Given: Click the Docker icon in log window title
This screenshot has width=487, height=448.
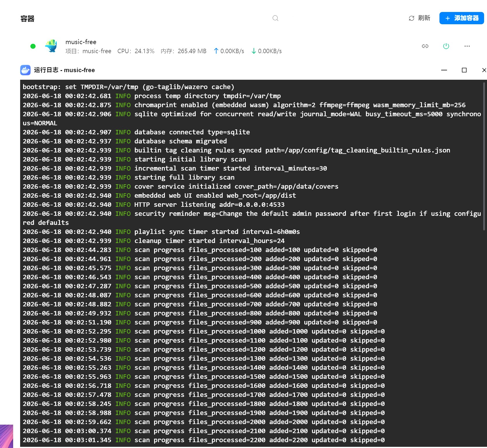Looking at the screenshot, I should (x=25, y=70).
